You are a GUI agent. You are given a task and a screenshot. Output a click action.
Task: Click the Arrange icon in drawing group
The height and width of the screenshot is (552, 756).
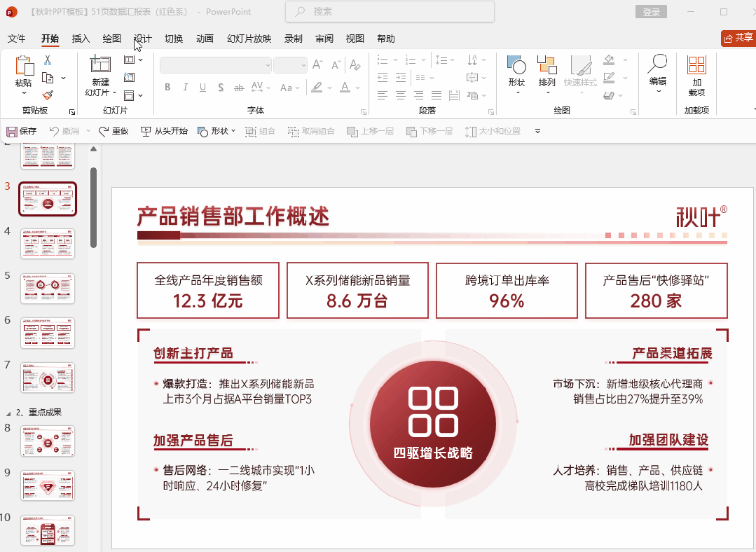(x=547, y=64)
